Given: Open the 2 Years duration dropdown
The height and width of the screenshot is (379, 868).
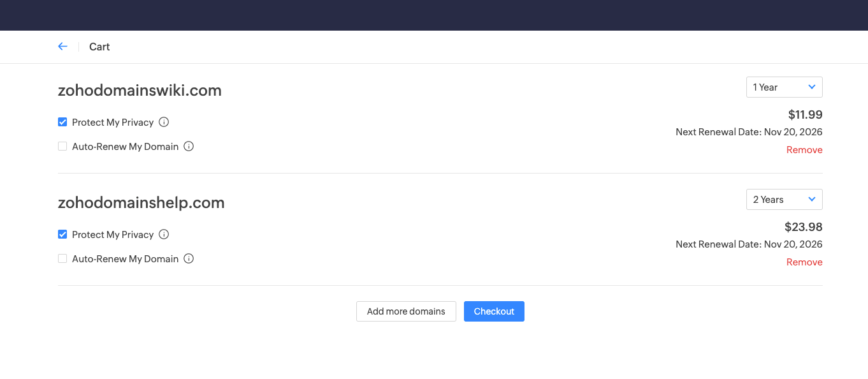Looking at the screenshot, I should click(785, 200).
